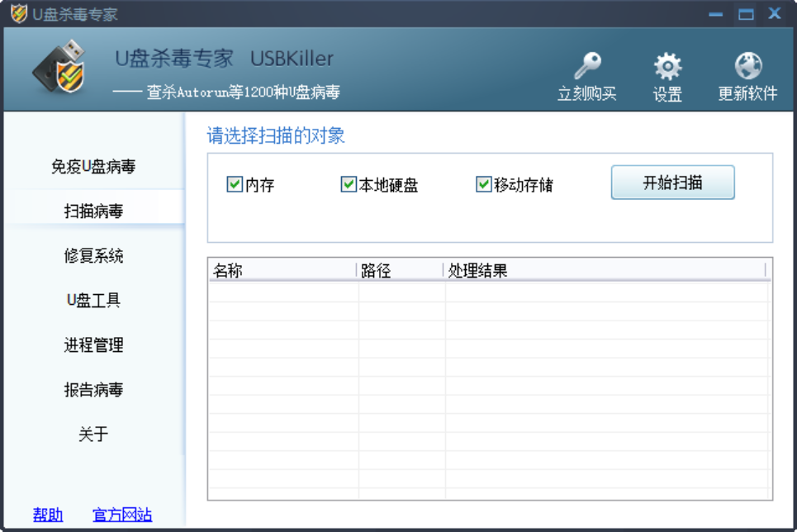The width and height of the screenshot is (797, 532).
Task: Open the 进程管理 process manager
Action: point(93,345)
